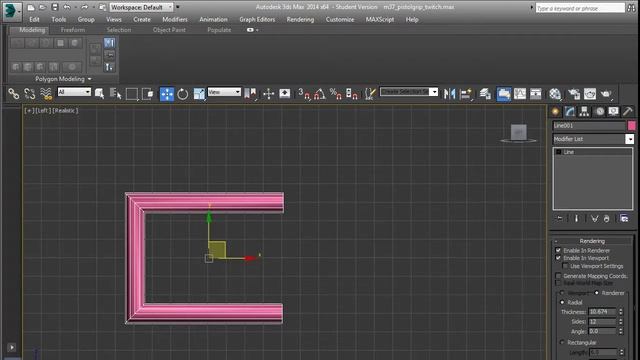Open the Animation menu
This screenshot has height=360, width=640.
coord(213,19)
